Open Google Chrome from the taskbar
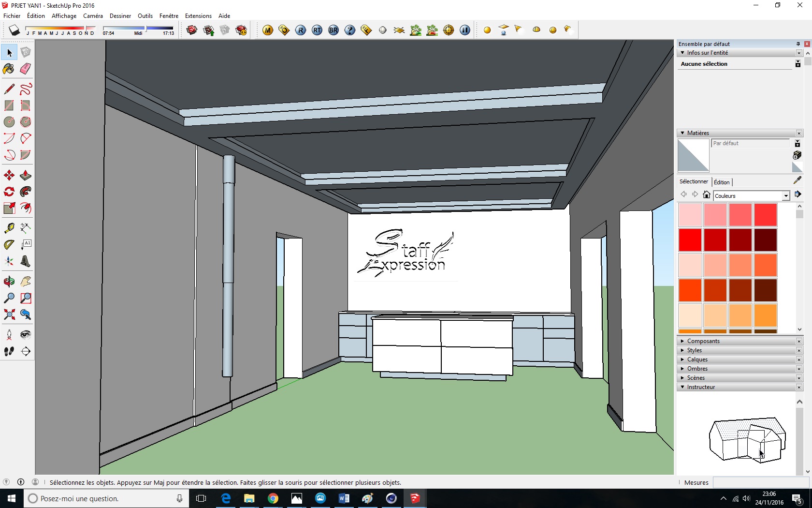Image resolution: width=812 pixels, height=508 pixels. point(273,498)
